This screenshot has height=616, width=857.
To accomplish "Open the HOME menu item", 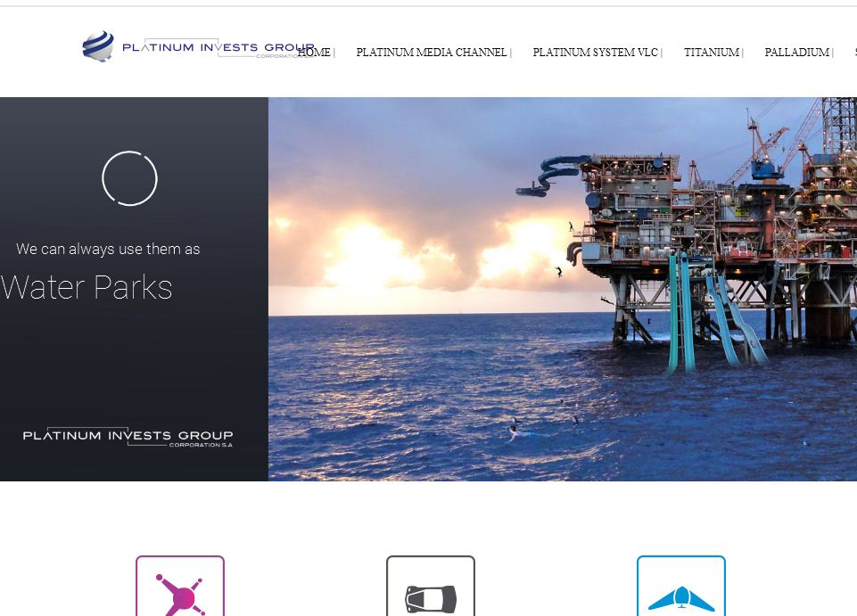I will (314, 53).
